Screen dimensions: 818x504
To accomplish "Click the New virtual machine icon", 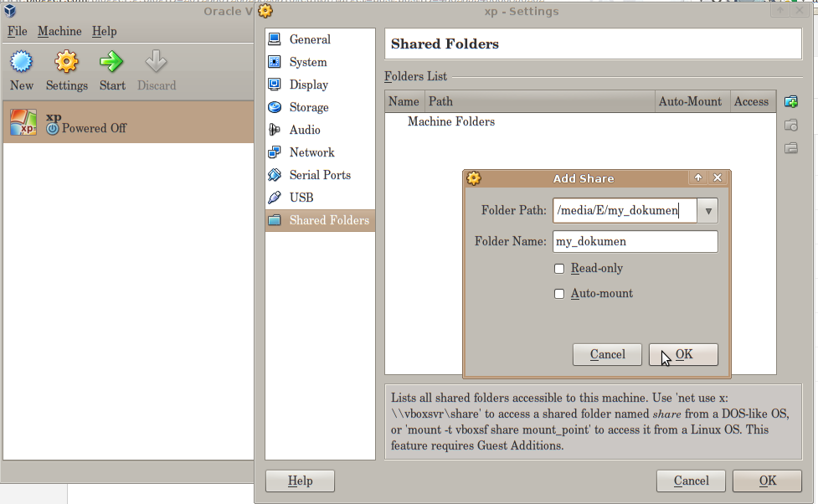I will click(x=22, y=62).
